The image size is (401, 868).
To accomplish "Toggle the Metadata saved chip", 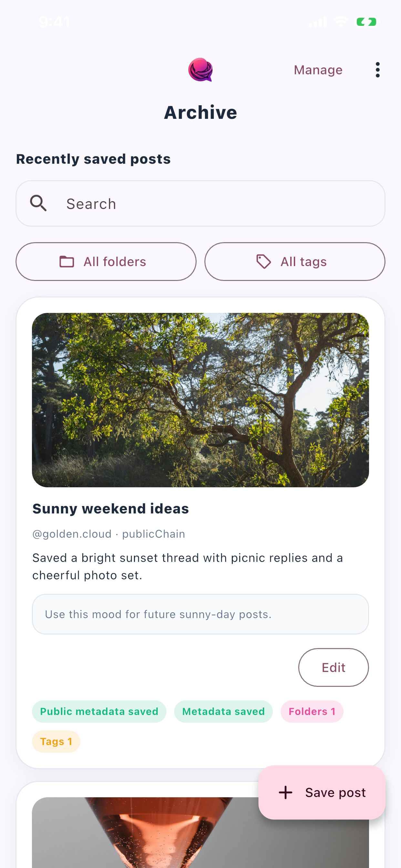I will [223, 711].
